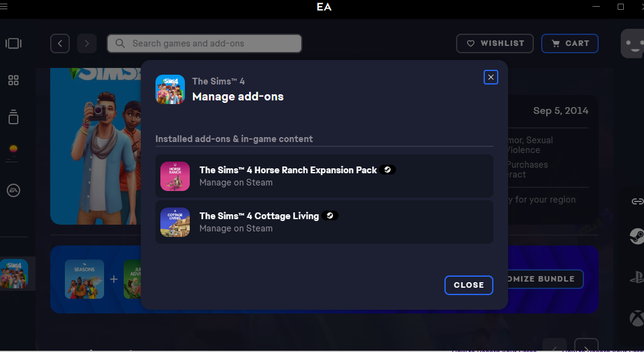Select The Sims 4 Horse Ranch Expansion Pack row
Image resolution: width=644 pixels, height=352 pixels.
pos(324,176)
